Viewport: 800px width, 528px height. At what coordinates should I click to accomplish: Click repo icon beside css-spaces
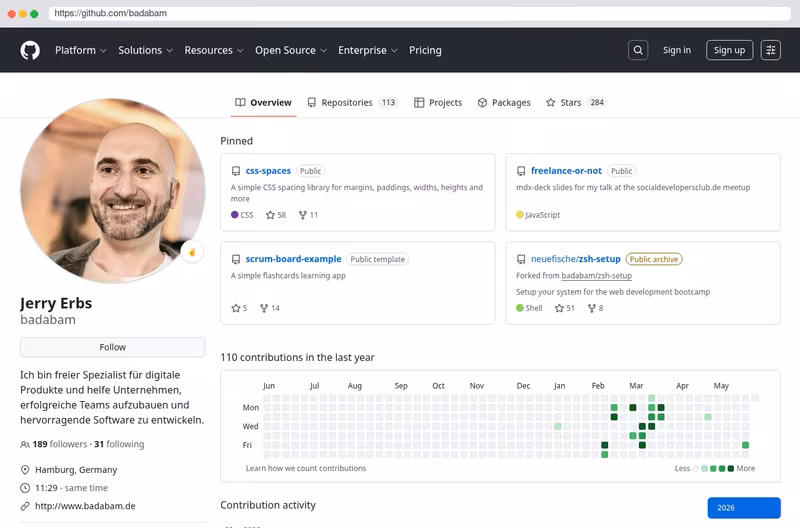[236, 171]
